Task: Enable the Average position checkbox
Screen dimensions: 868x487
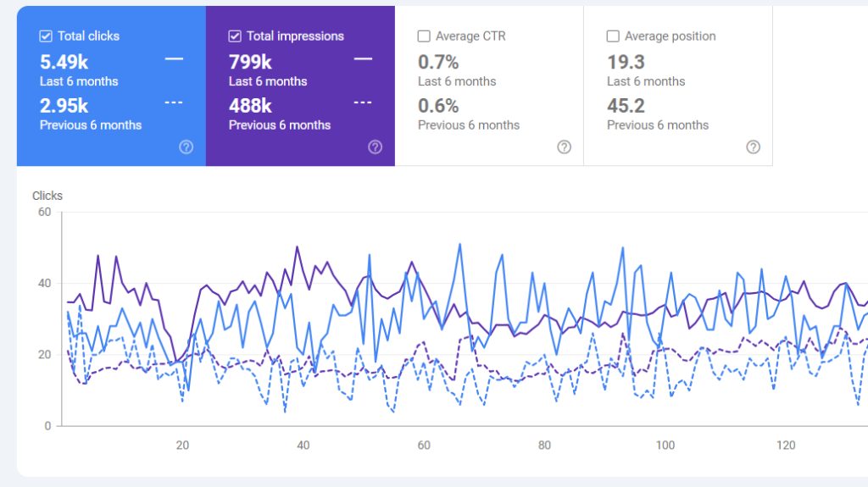Action: (613, 36)
